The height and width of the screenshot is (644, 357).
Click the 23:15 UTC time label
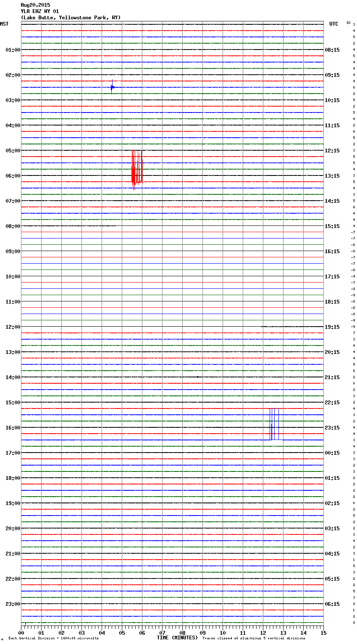(x=332, y=428)
